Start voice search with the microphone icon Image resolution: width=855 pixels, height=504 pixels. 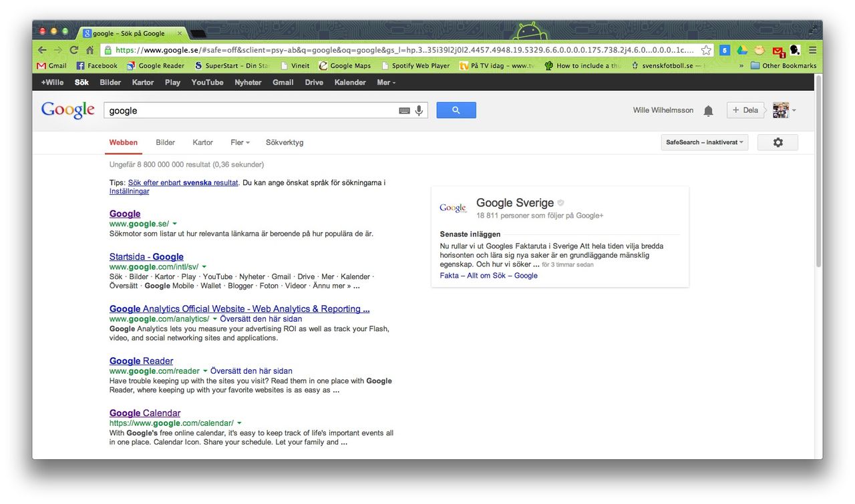pyautogui.click(x=419, y=111)
